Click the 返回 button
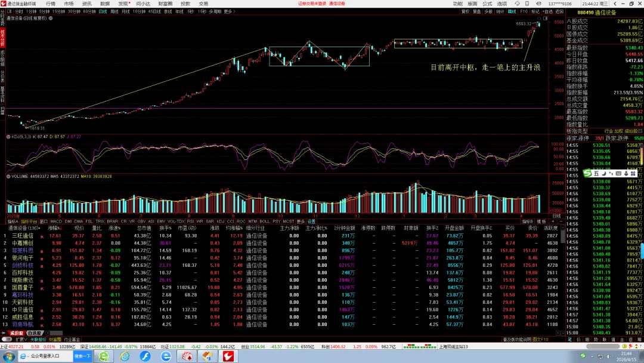 (x=559, y=11)
